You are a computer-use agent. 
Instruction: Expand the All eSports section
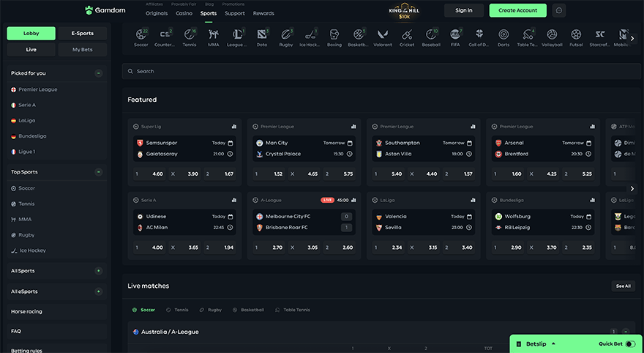pos(99,291)
